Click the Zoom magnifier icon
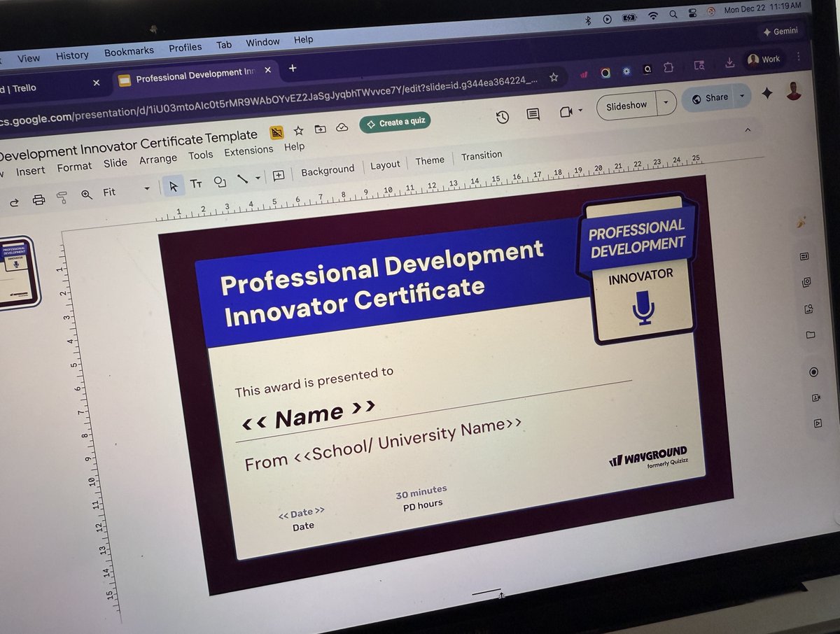Screen dimensions: 840x634 pos(86,195)
